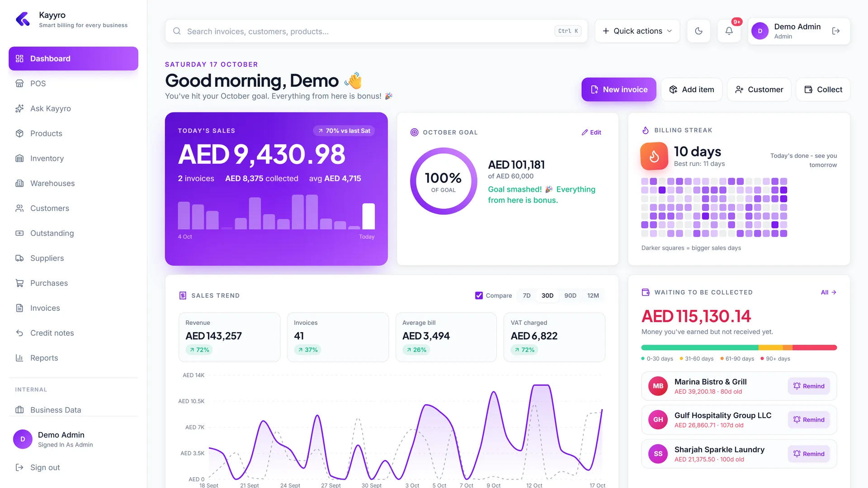Remind Marina Bistro & Grill
The height and width of the screenshot is (488, 868).
pos(809,386)
